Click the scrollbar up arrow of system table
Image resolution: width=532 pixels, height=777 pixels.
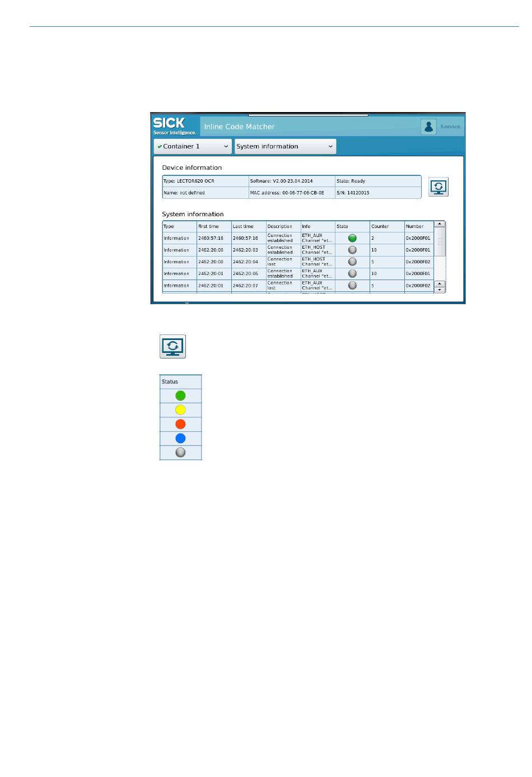(440, 224)
